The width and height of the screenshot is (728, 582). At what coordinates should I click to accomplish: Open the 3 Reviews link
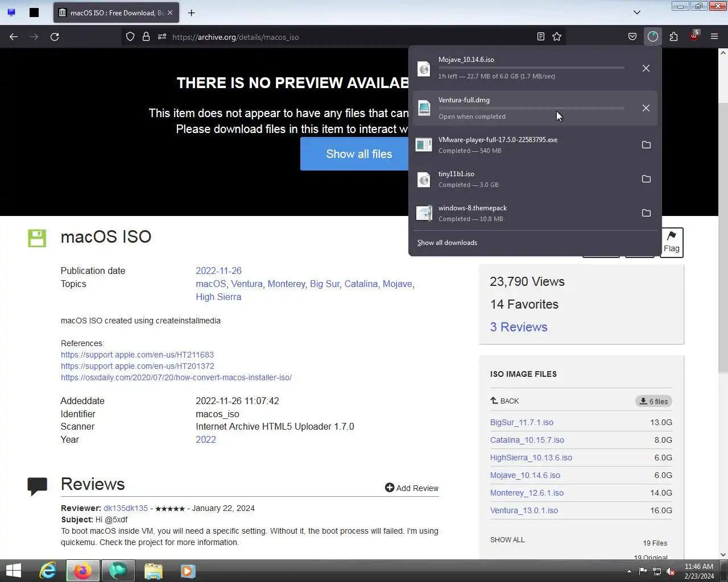[519, 327]
